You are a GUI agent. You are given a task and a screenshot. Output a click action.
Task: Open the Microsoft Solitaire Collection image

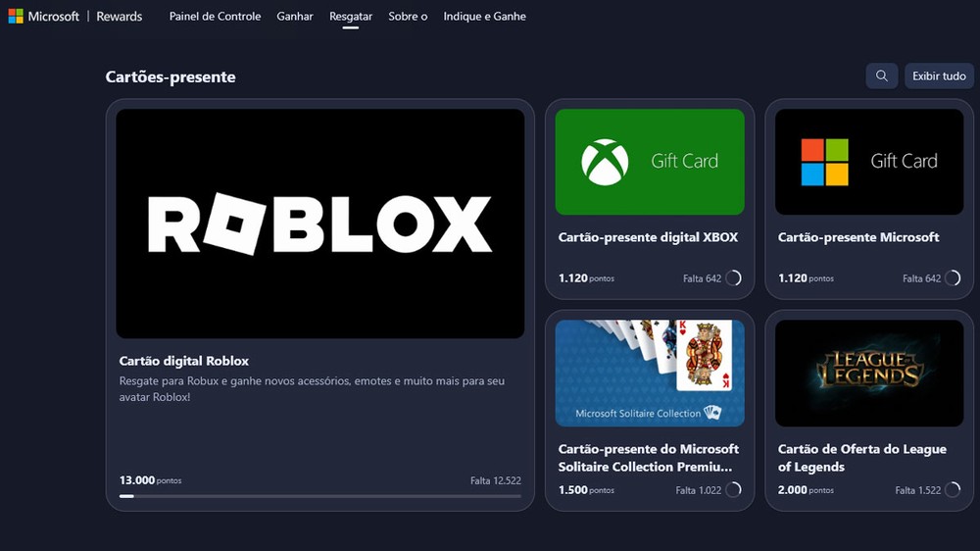click(x=650, y=374)
